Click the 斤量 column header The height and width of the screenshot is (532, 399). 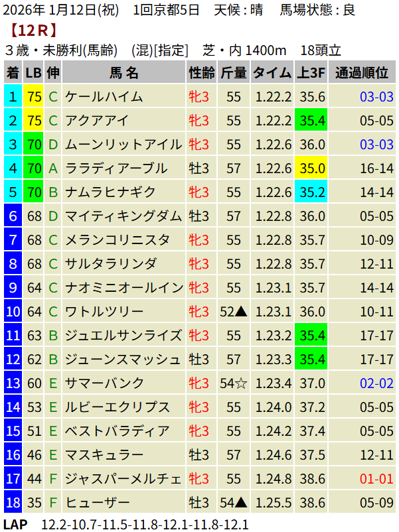tap(234, 73)
